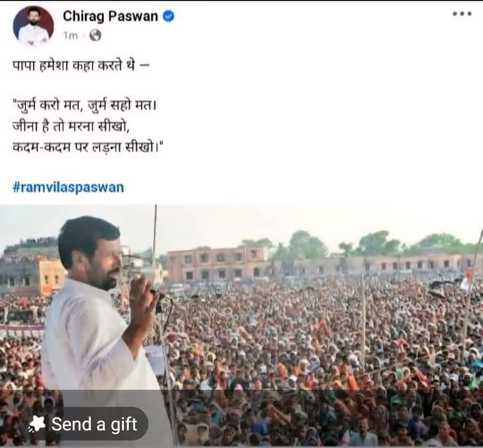Open the three-dot post options menu
This screenshot has height=448, width=483.
click(462, 13)
